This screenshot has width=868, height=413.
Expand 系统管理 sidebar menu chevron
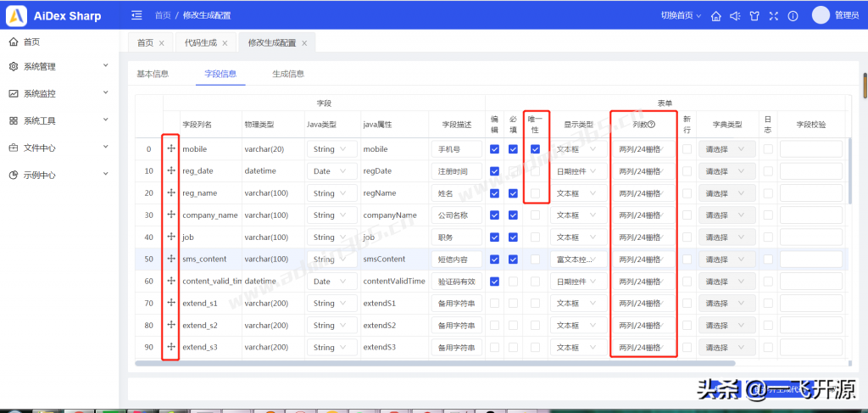106,66
